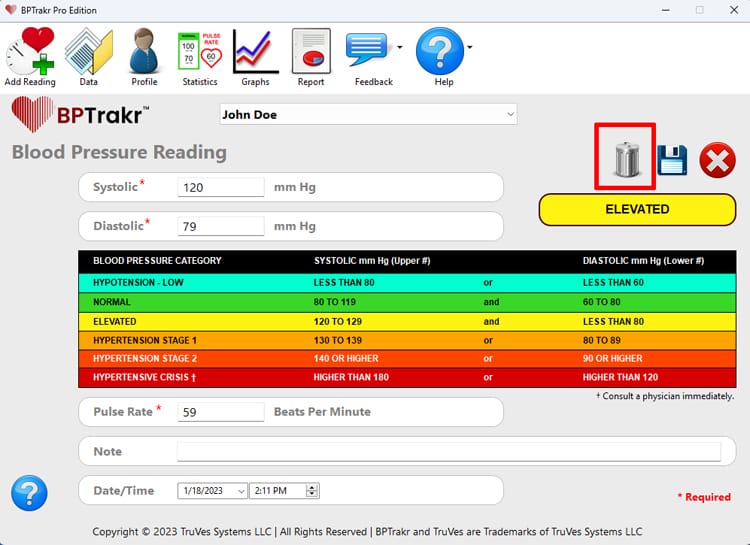
Task: Open the date picker dropdown arrow
Action: click(x=240, y=491)
